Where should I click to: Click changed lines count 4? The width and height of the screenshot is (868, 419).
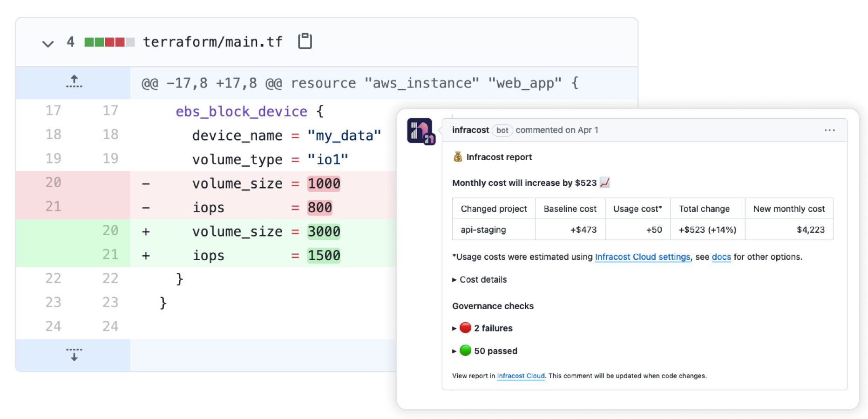(70, 42)
